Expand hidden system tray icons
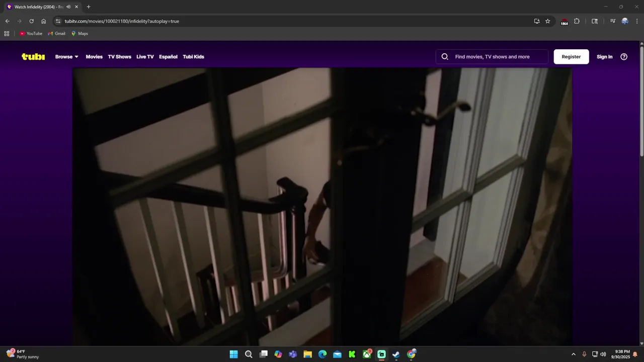The image size is (644, 362). pyautogui.click(x=573, y=354)
